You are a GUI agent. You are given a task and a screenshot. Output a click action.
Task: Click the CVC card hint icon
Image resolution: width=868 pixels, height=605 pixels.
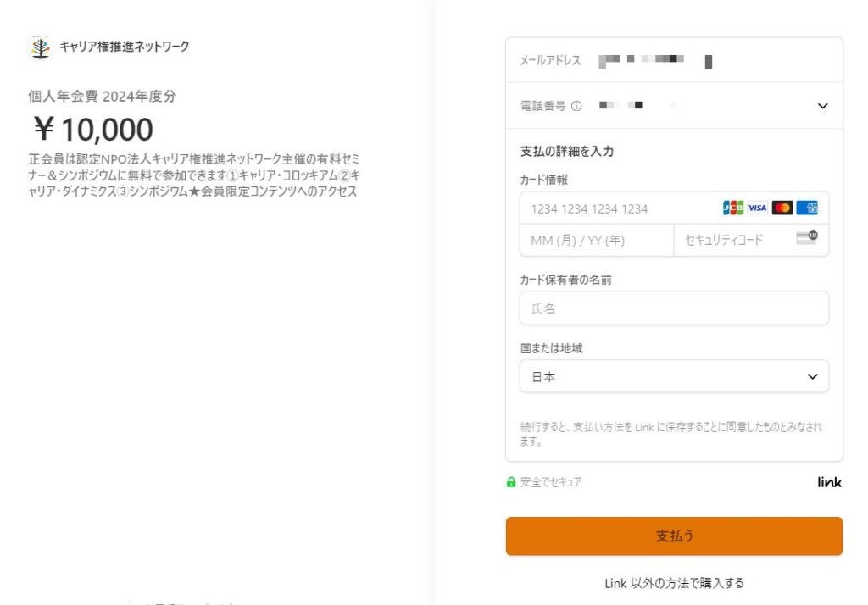(x=807, y=238)
